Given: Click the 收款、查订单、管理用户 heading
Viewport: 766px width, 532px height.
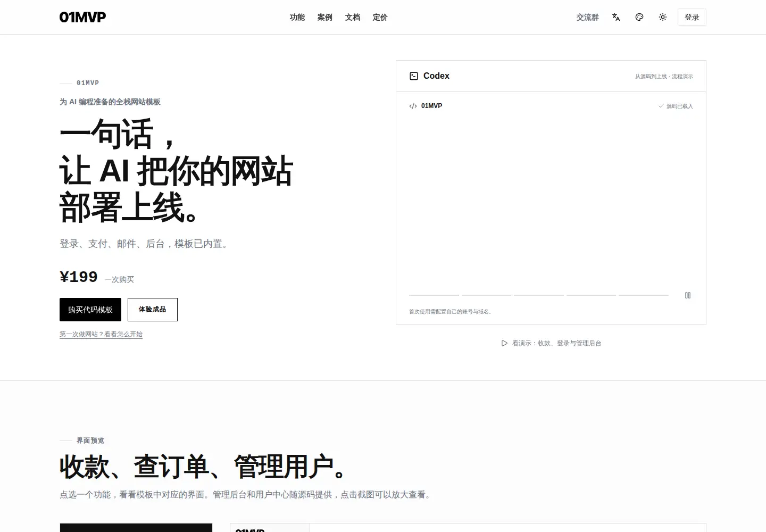Looking at the screenshot, I should pos(203,467).
